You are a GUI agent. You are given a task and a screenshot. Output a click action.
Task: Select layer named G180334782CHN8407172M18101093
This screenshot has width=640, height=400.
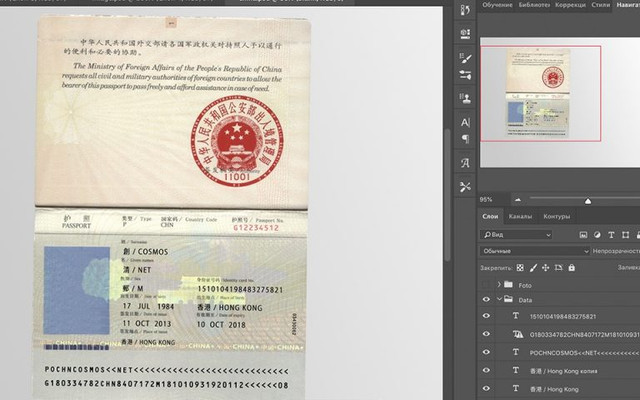coord(584,334)
